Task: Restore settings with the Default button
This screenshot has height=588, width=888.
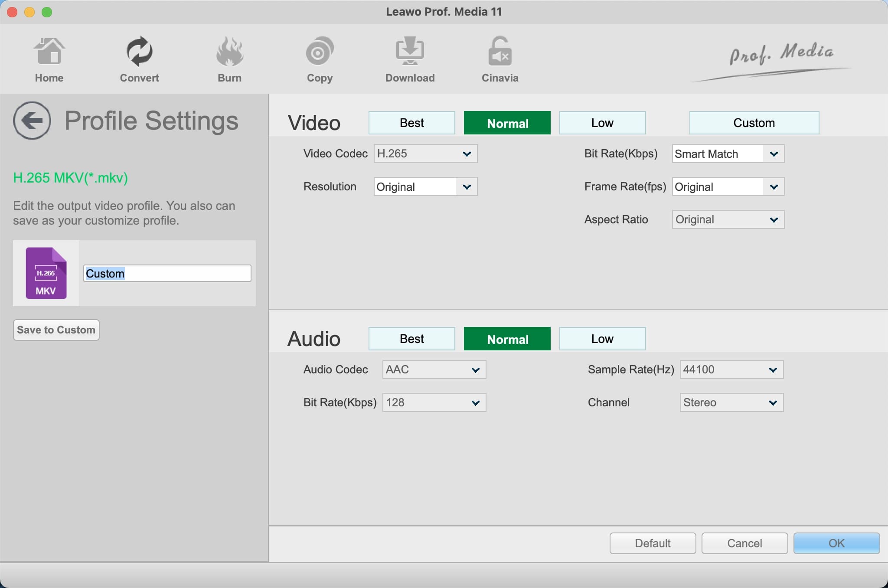Action: click(x=652, y=543)
